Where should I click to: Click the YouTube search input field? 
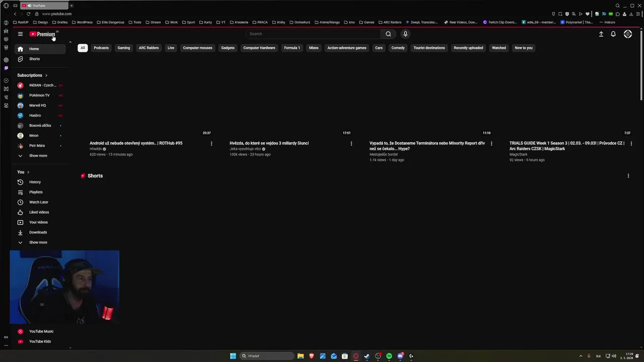click(313, 34)
